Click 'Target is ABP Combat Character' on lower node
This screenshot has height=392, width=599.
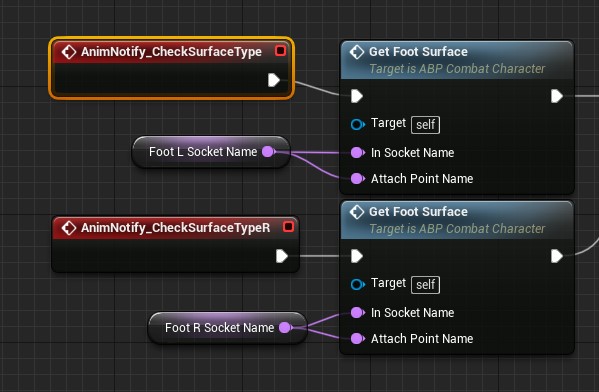(x=457, y=229)
